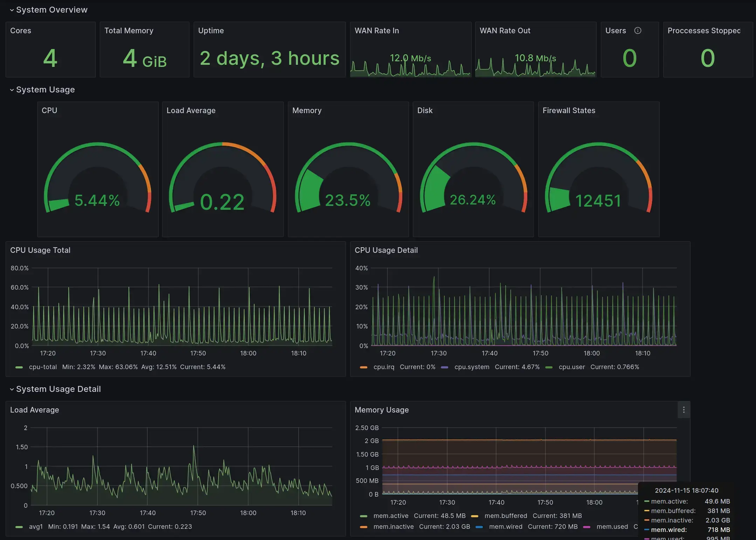Click 'Max: 1.54' in avg1 legend

tap(96, 527)
